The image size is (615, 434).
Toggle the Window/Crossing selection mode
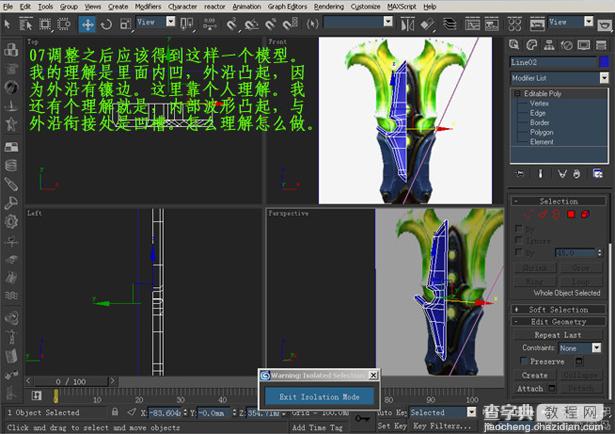point(64,24)
